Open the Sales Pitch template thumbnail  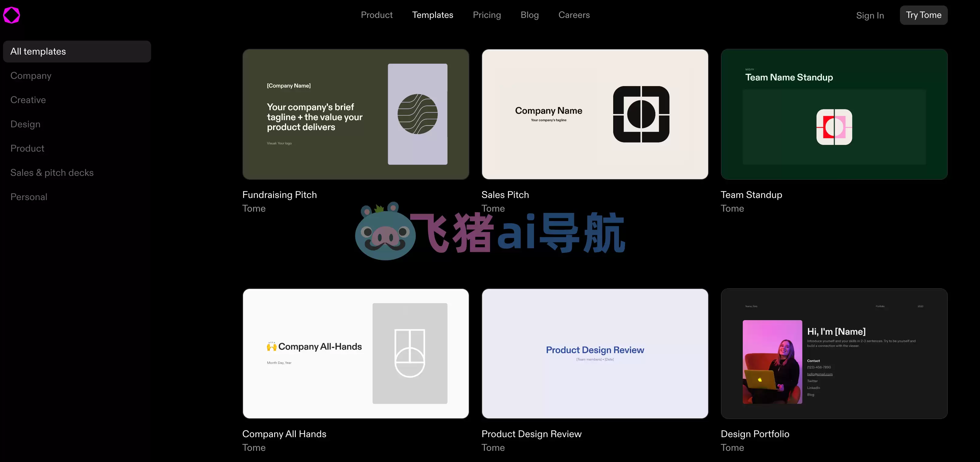[x=595, y=114]
